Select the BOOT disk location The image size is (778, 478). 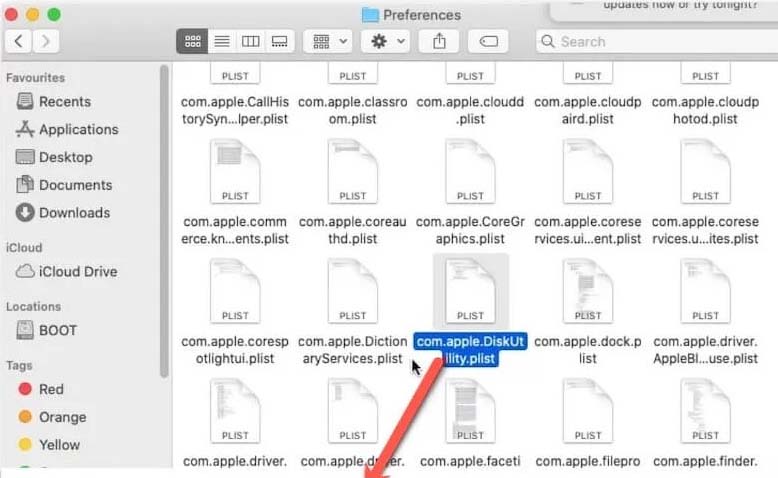point(47,330)
